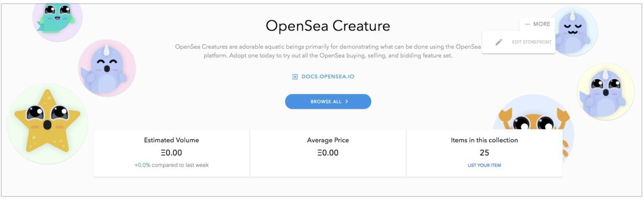The width and height of the screenshot is (644, 201).
Task: Click the OpenSea Creature title heading
Action: (x=328, y=26)
